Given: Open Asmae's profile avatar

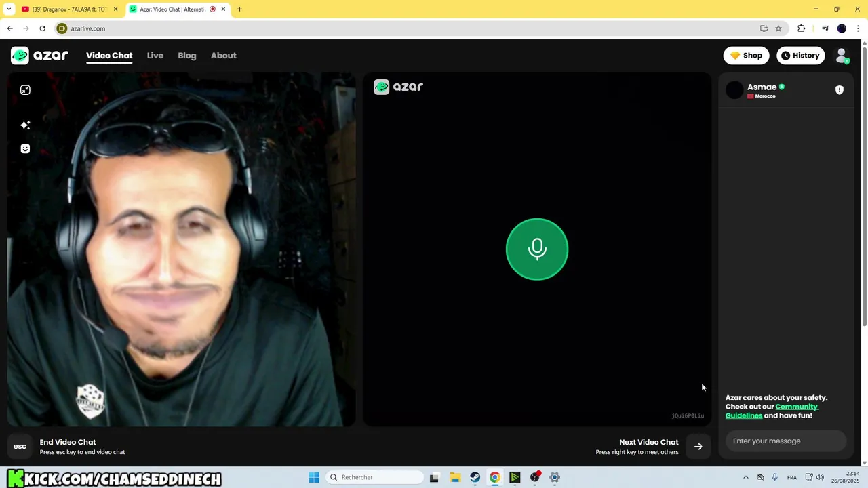Looking at the screenshot, I should tap(734, 90).
